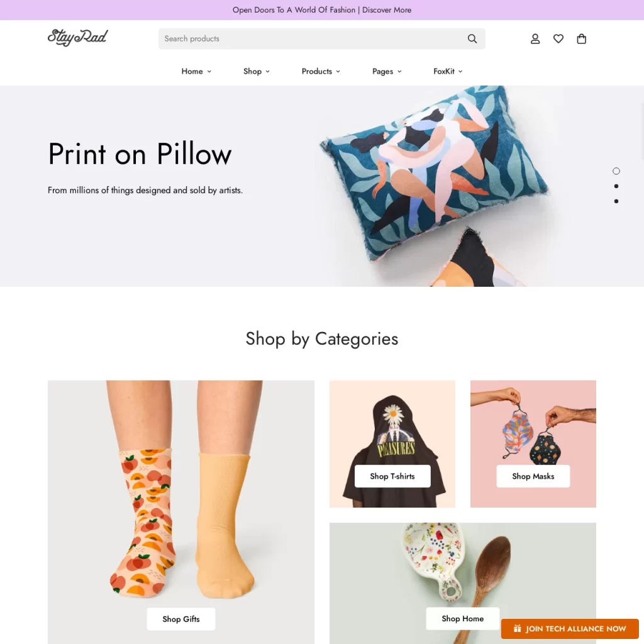The width and height of the screenshot is (644, 644).
Task: Open the Pages menu
Action: [x=387, y=72]
